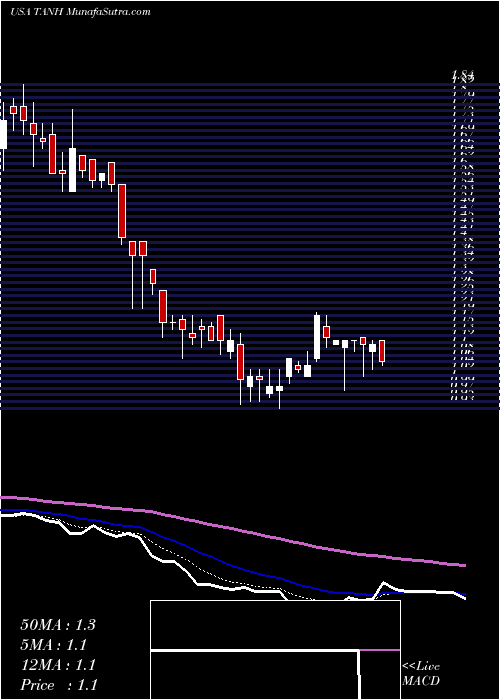Click the Price : 1.1 label
500x700 pixels.
pos(59,685)
